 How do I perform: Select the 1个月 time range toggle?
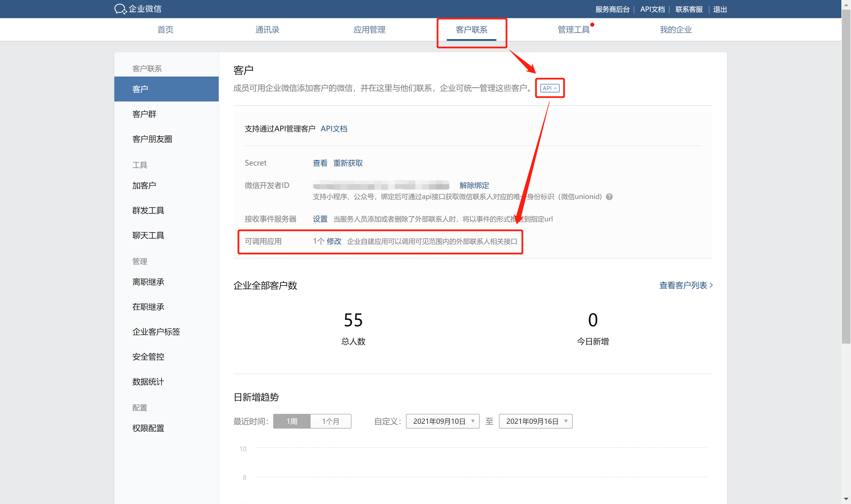click(330, 421)
